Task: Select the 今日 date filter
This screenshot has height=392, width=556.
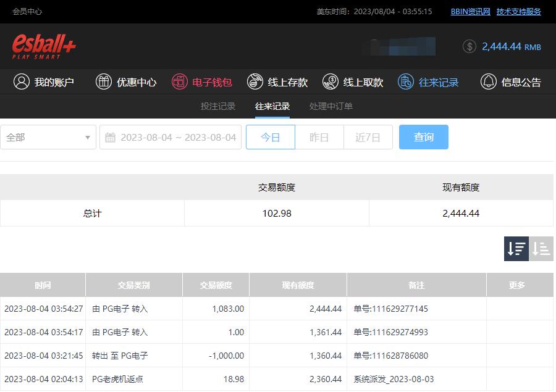Action: pyautogui.click(x=271, y=137)
